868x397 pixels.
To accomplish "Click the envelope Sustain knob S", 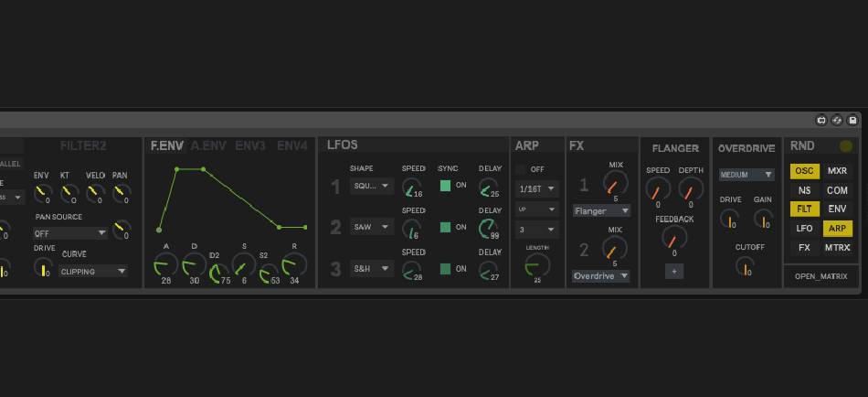I will [244, 265].
